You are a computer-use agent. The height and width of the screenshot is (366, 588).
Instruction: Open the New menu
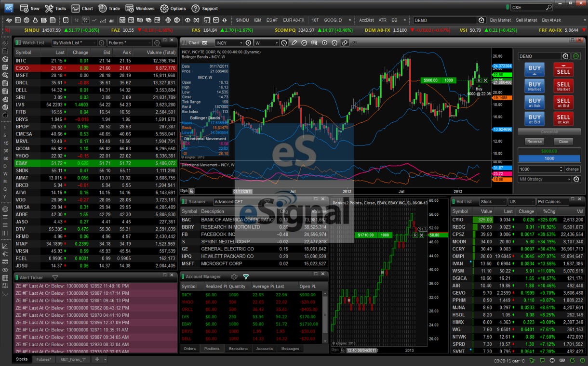pyautogui.click(x=29, y=9)
